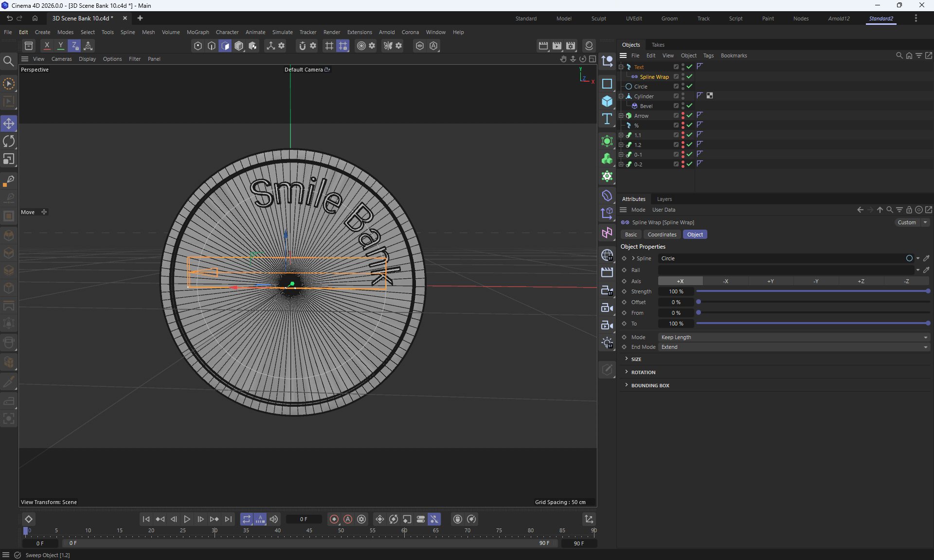Screen dimensions: 934x560
Task: Select the Scale tool
Action: click(9, 159)
